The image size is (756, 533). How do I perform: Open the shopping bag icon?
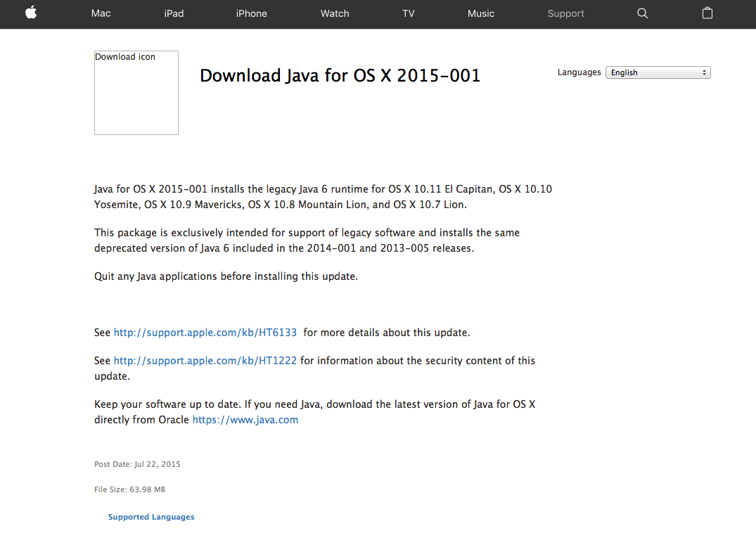707,13
